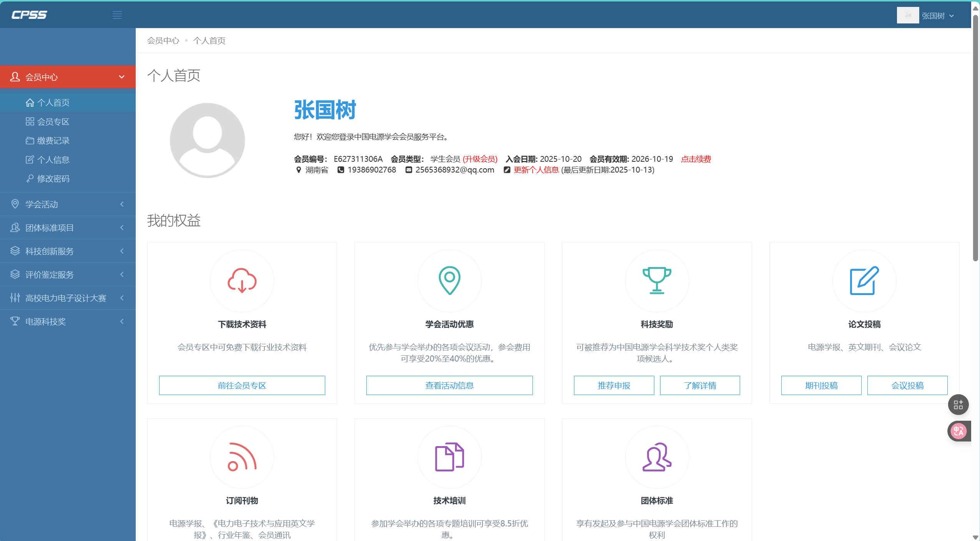980x541 pixels.
Task: Click the users icon for 团体标准
Action: (657, 457)
